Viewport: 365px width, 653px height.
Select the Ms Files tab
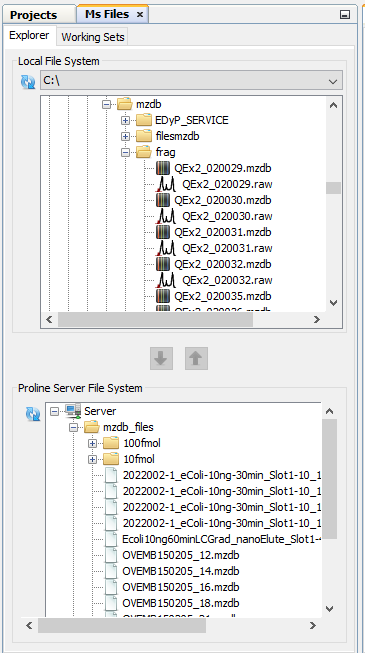tap(107, 14)
